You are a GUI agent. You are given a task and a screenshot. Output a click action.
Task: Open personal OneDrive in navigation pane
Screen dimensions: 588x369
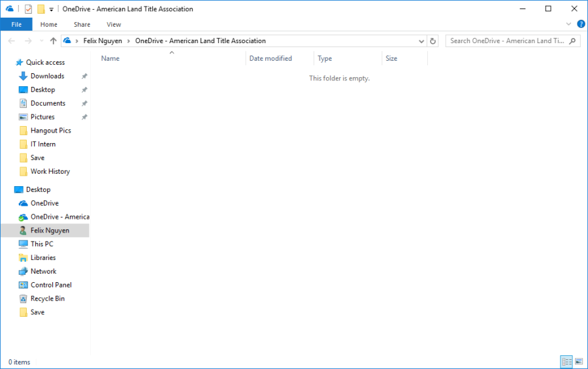click(x=44, y=203)
